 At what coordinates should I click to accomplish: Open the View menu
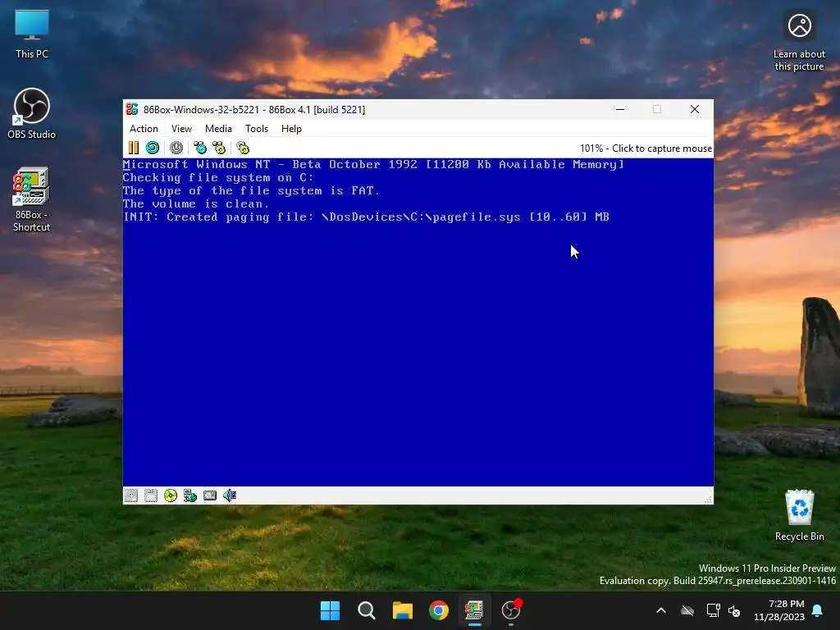[181, 129]
